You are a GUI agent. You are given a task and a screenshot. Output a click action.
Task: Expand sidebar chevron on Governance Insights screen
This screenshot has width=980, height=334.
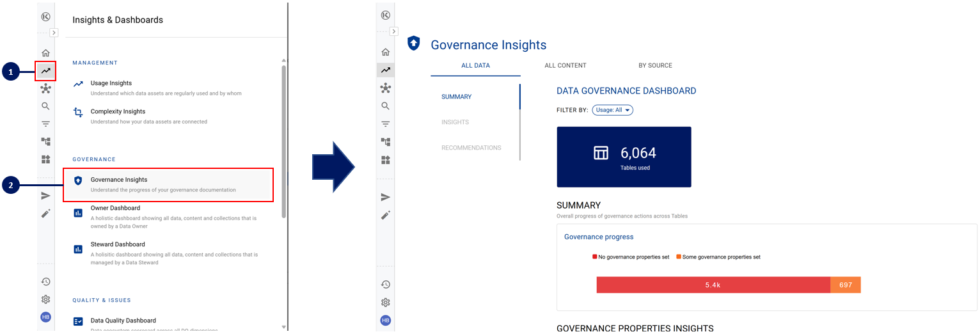[x=394, y=31]
